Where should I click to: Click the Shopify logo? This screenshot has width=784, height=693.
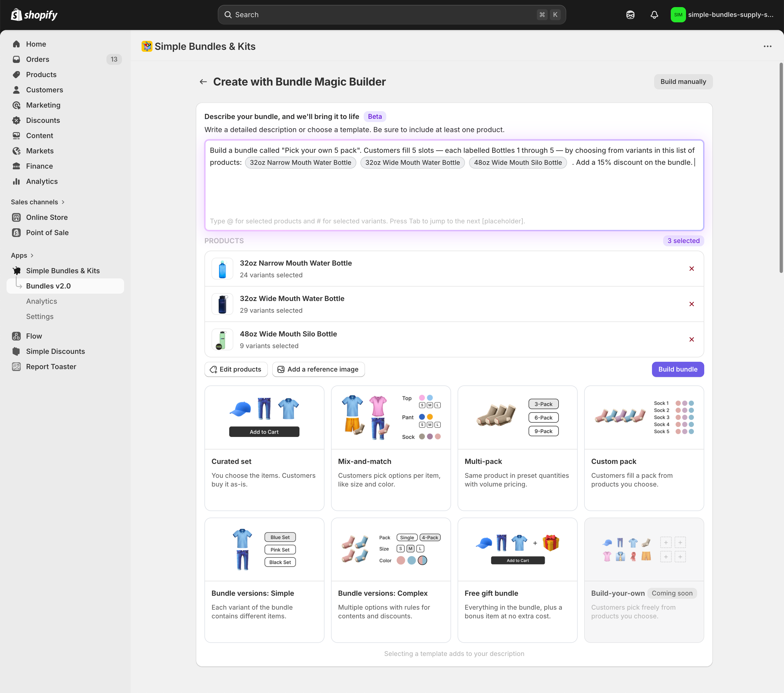(34, 15)
